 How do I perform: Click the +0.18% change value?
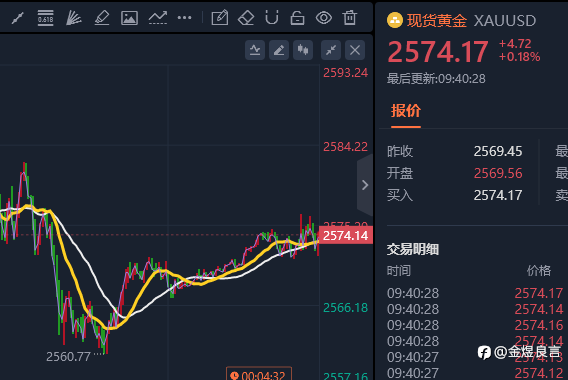[519, 57]
